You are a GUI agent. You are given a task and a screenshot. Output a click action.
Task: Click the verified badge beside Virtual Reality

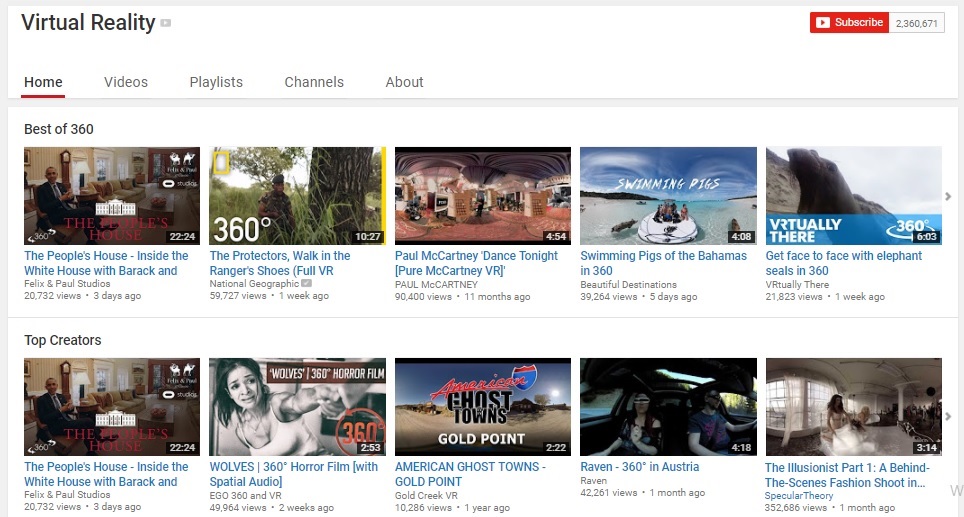click(165, 23)
